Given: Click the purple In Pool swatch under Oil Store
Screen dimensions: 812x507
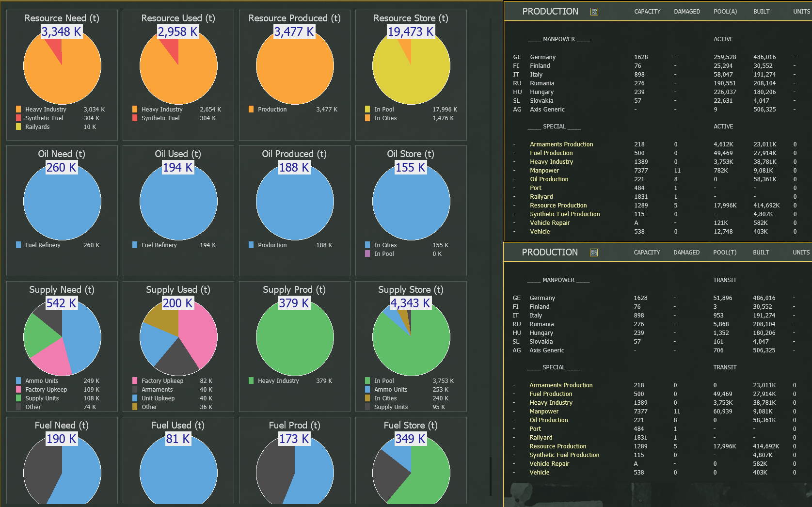Looking at the screenshot, I should click(x=367, y=254).
